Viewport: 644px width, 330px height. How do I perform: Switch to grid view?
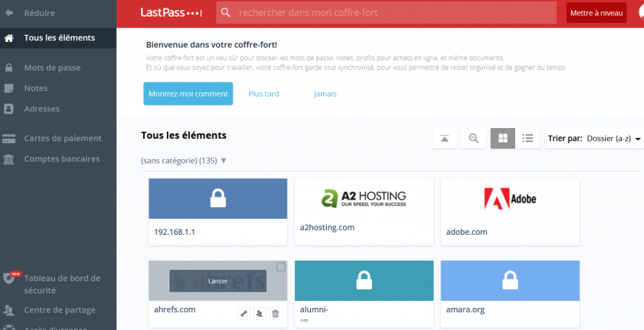click(503, 139)
